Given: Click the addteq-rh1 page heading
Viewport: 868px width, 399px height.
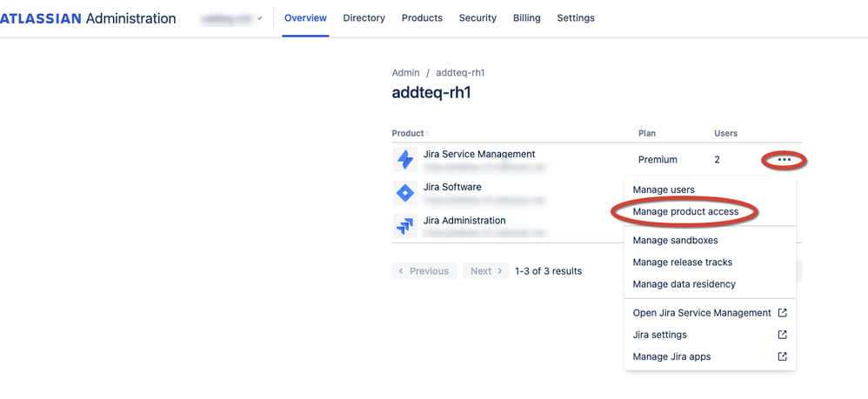Looking at the screenshot, I should click(431, 93).
